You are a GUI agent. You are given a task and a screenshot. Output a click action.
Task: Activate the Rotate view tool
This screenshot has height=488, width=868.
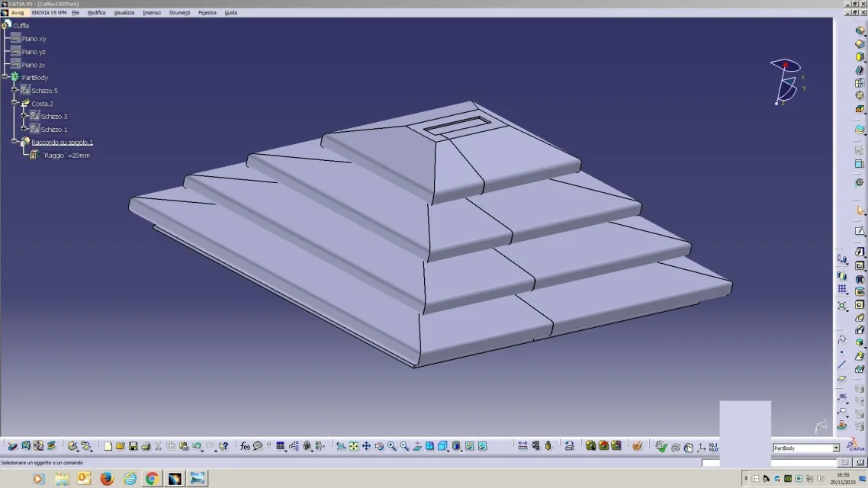(378, 446)
